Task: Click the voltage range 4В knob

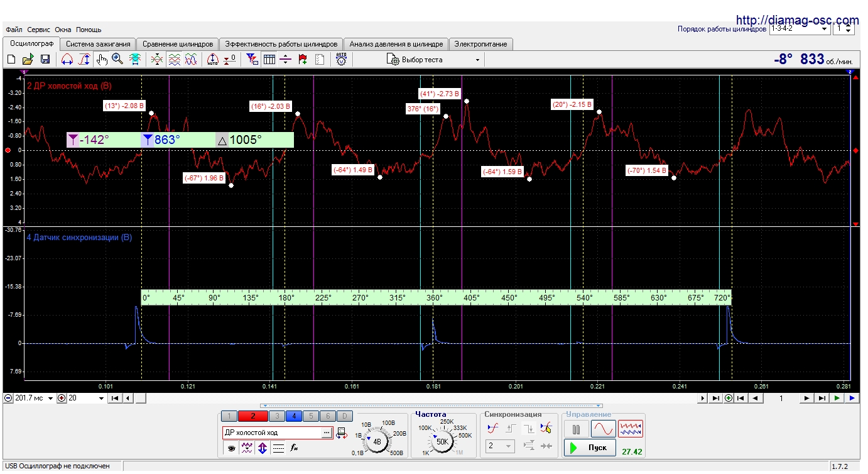Action: (377, 441)
